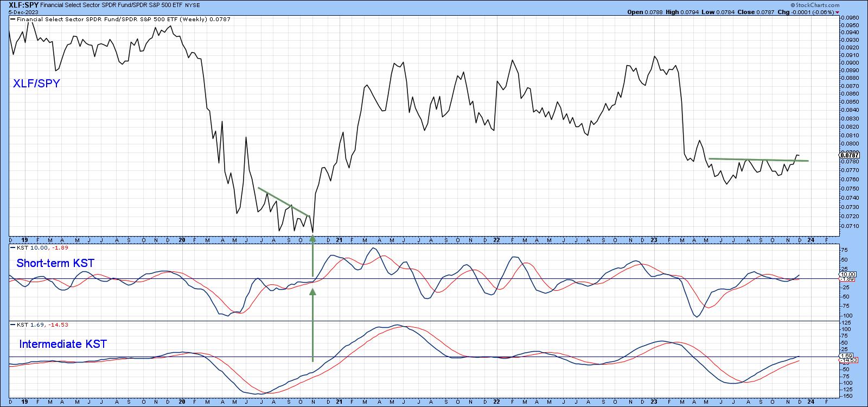Click the Low value 0.0784

pyautogui.click(x=725, y=12)
